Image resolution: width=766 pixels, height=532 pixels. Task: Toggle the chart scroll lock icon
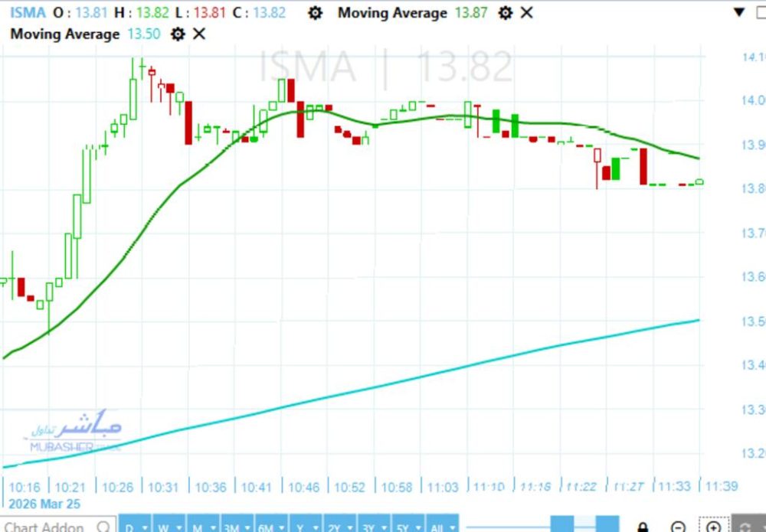(x=643, y=526)
